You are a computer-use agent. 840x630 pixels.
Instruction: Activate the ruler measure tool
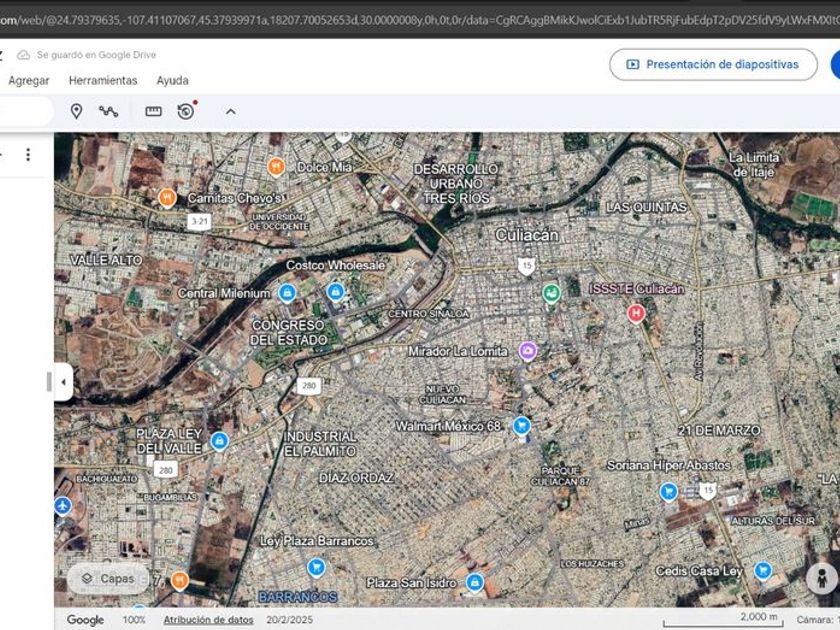tap(153, 111)
